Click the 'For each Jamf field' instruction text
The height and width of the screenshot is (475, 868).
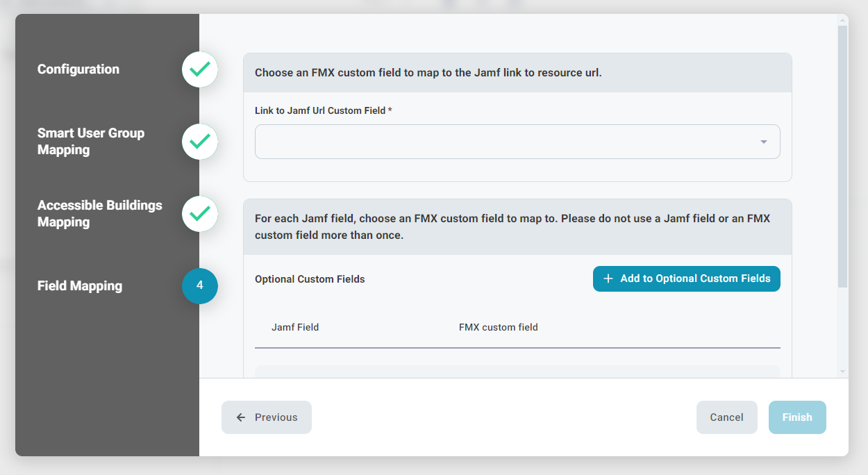[x=512, y=227]
